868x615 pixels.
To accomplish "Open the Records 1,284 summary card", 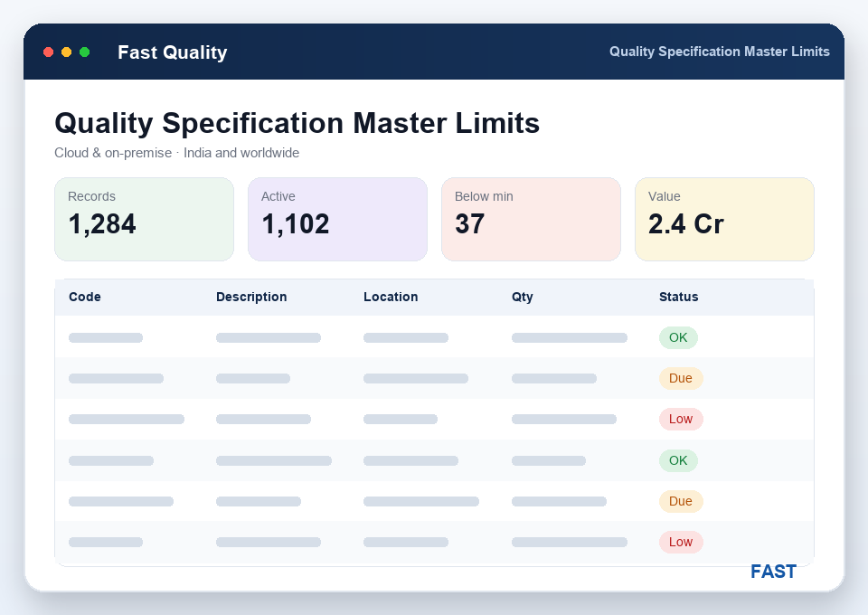I will pos(144,219).
